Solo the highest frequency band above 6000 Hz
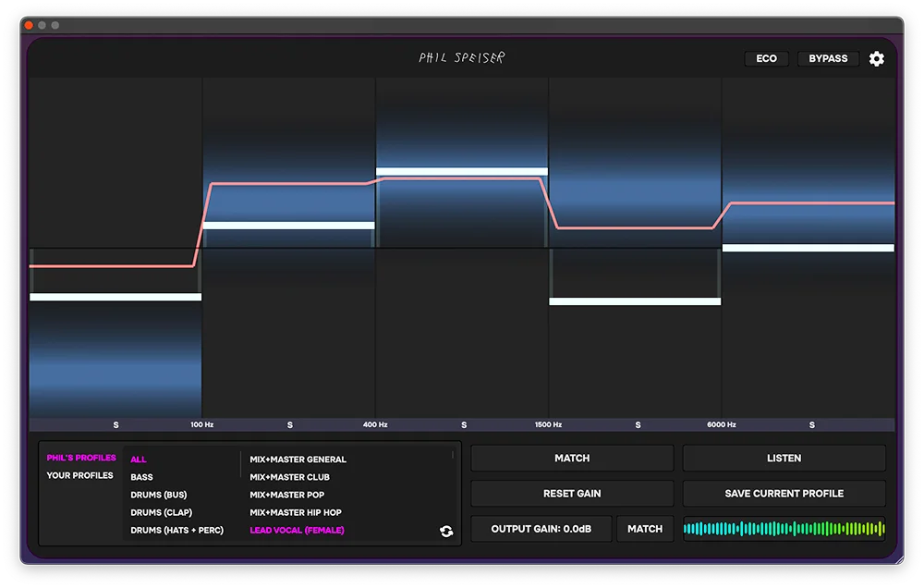Screen dimensions: 924x588 (811, 424)
